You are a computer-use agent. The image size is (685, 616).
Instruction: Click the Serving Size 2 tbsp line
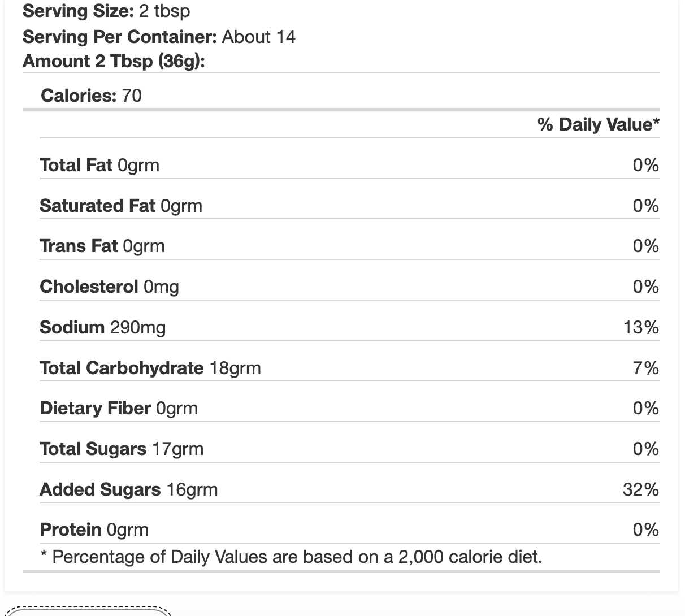tap(106, 11)
